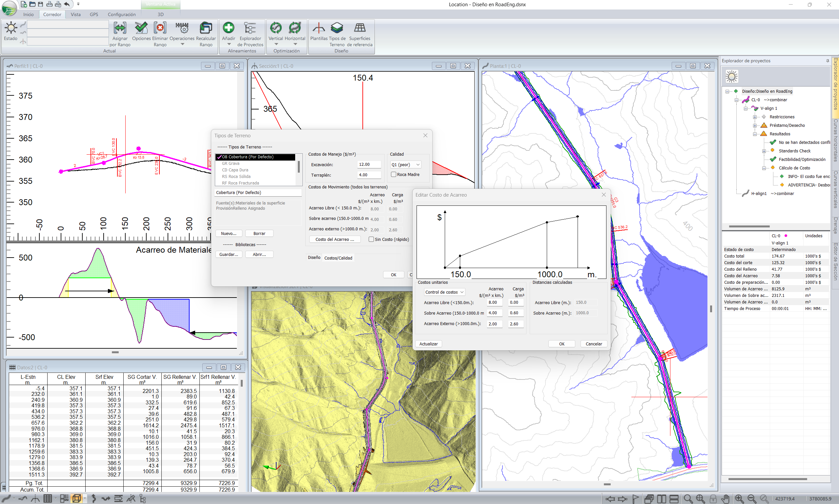Click the Actualizar button
Image resolution: width=839 pixels, height=504 pixels.
(x=428, y=344)
